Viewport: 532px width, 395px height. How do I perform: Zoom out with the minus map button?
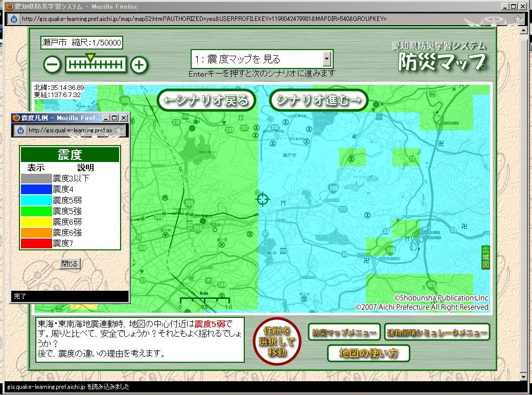[x=52, y=64]
